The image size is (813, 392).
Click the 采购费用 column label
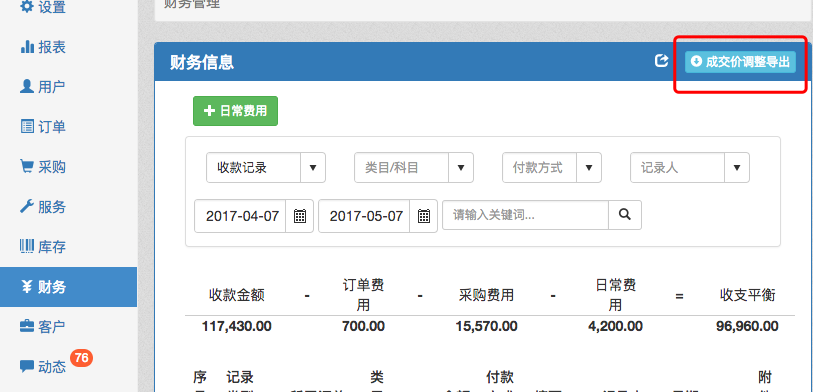click(486, 296)
